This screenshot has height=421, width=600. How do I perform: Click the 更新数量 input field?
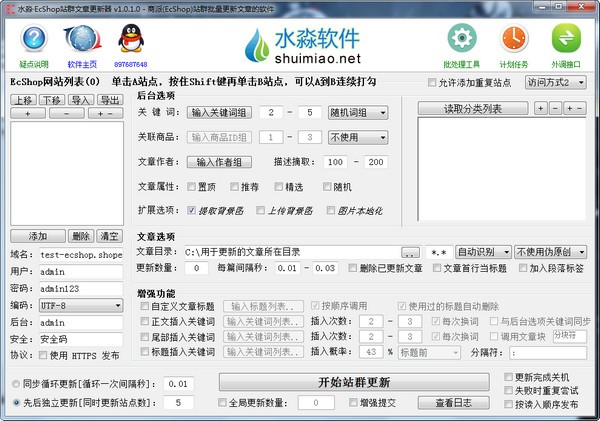coord(197,268)
